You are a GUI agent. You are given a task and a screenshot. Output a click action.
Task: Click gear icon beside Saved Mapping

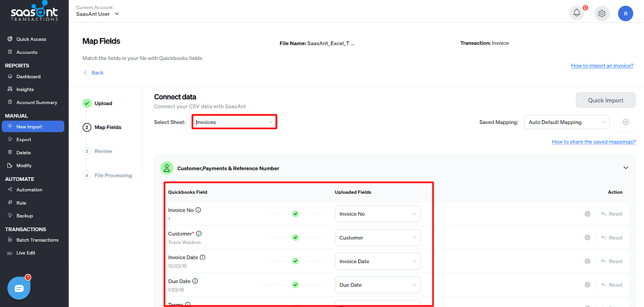click(x=625, y=122)
